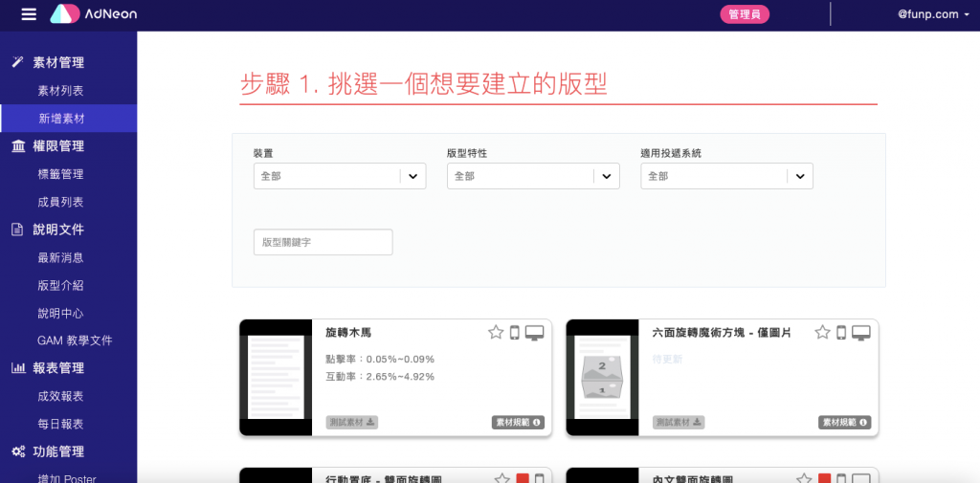Click the 互動率:2.65%~4.92% text
The image size is (980, 483).
pos(380,376)
